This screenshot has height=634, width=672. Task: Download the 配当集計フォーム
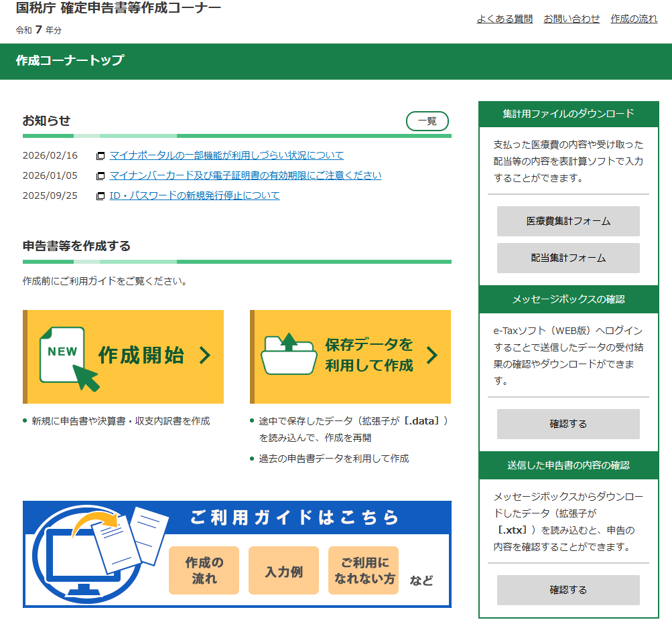coord(568,258)
